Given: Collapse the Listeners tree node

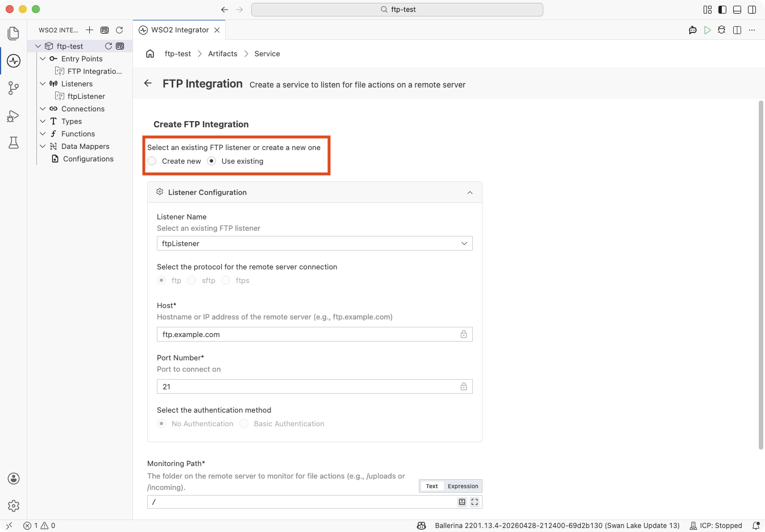Looking at the screenshot, I should (43, 84).
